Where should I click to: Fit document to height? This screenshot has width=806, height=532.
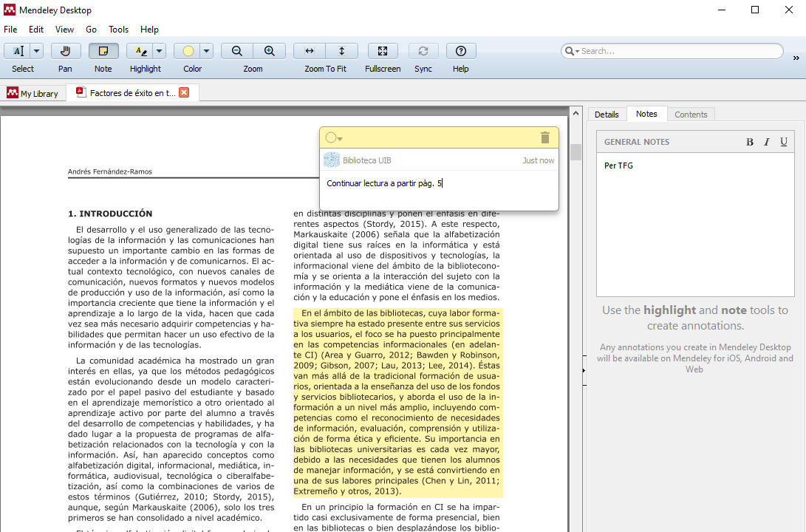342,51
